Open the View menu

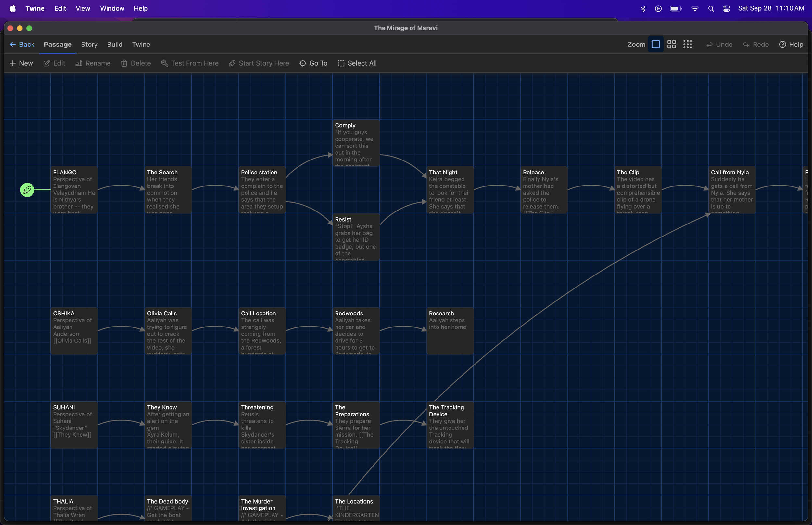(82, 8)
